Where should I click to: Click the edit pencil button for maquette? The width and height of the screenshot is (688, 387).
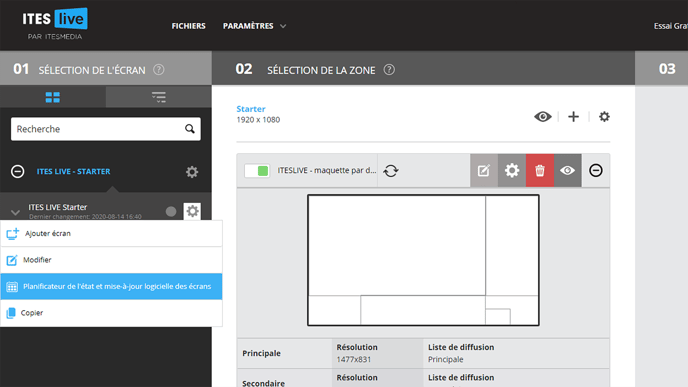(484, 170)
